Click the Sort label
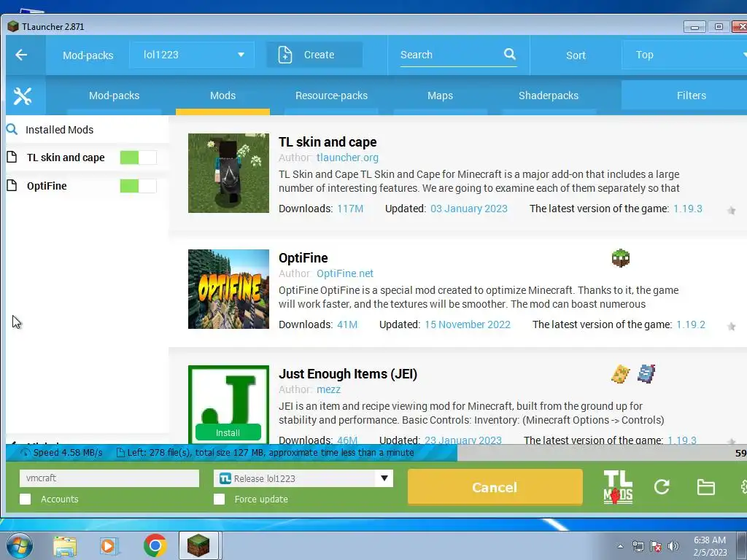Viewport: 747px width, 560px height. (x=576, y=55)
